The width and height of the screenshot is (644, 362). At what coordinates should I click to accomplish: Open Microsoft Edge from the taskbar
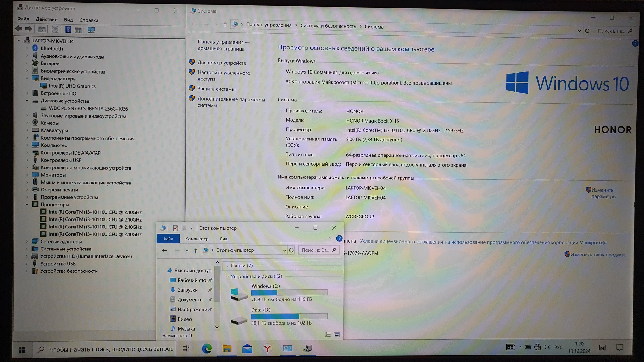click(x=207, y=348)
